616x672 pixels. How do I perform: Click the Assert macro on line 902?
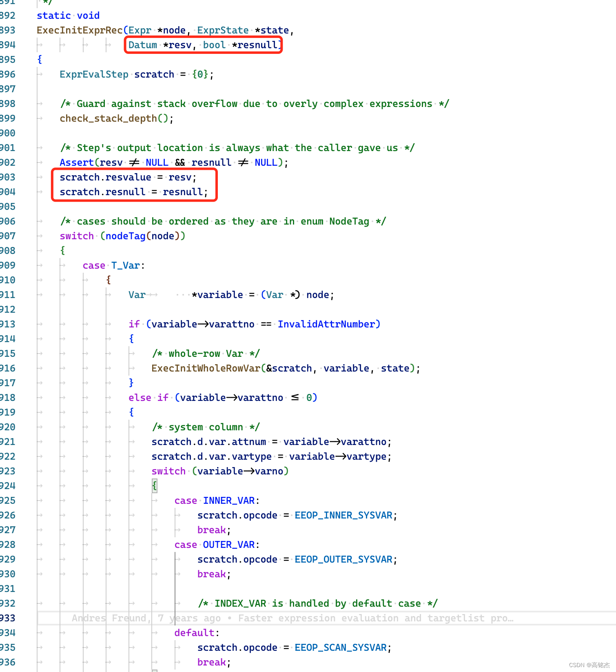pyautogui.click(x=77, y=162)
